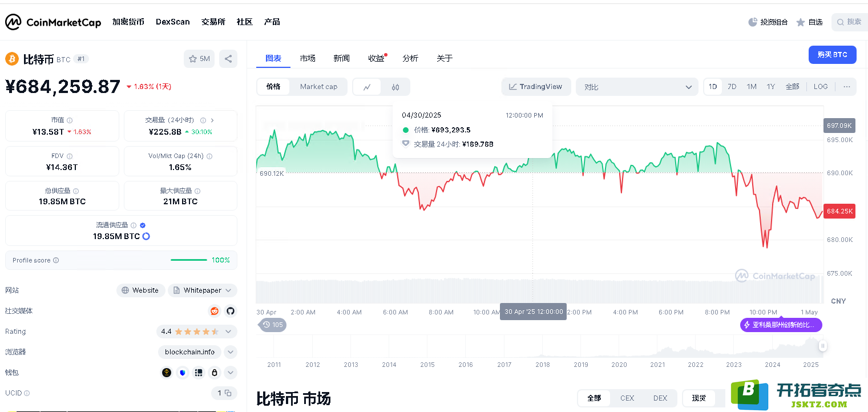The height and width of the screenshot is (412, 868).
Task: Switch to the 市场 tab
Action: pos(308,58)
